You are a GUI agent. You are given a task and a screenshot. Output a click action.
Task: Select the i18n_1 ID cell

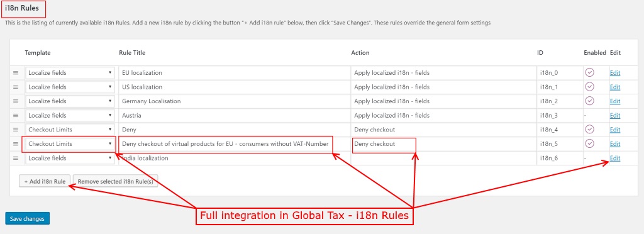[559, 87]
